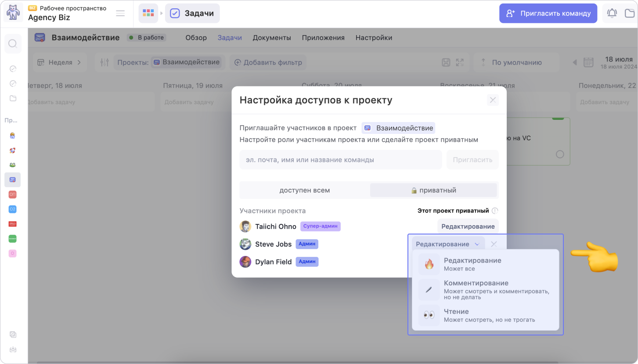Switch to the Документы tab
This screenshot has height=364, width=638.
tap(272, 38)
